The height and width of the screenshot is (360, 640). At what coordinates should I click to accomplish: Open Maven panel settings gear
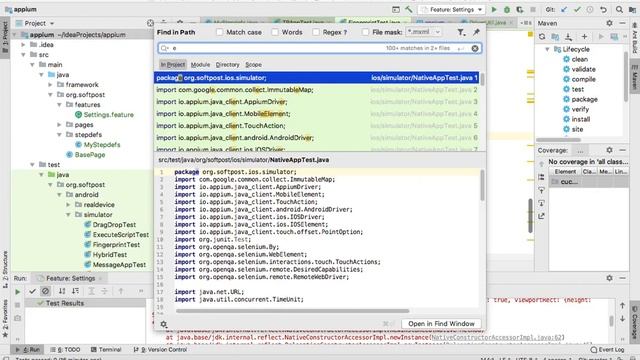point(609,23)
